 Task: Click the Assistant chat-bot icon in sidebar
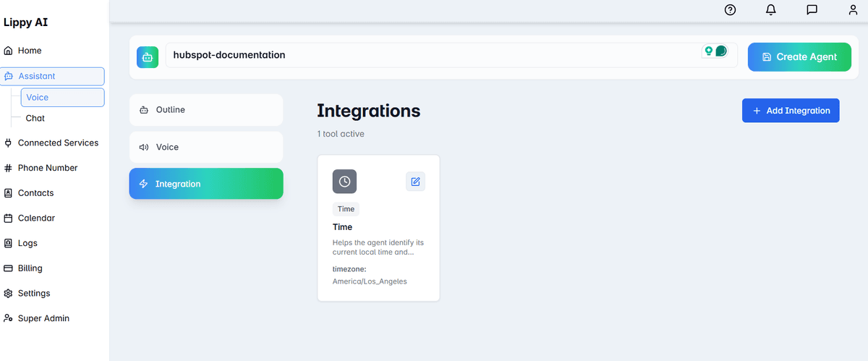point(9,76)
